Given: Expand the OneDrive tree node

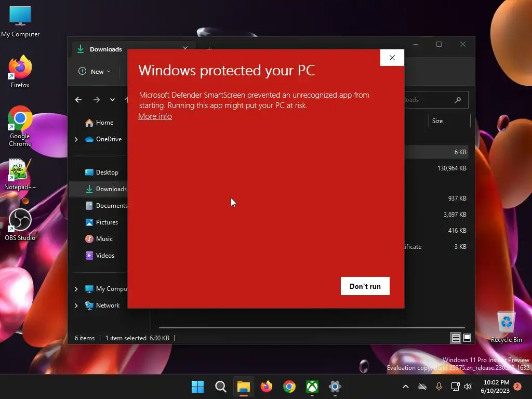Looking at the screenshot, I should coord(76,139).
